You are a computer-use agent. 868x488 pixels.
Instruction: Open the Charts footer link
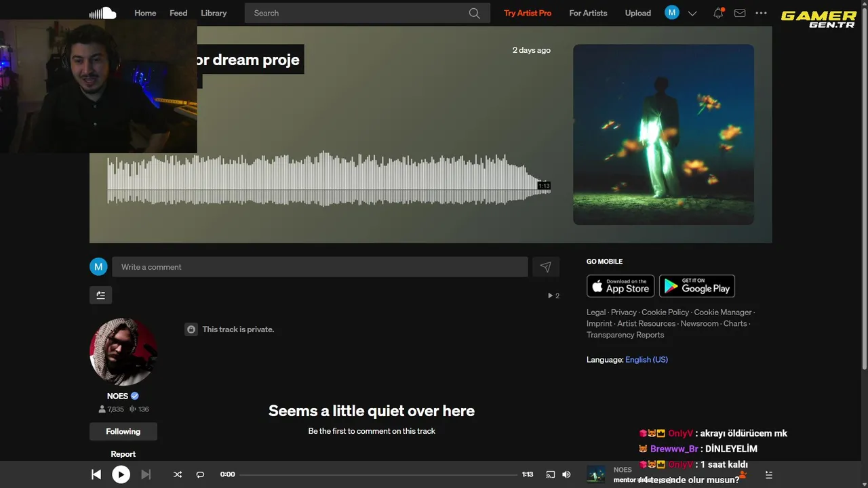735,324
